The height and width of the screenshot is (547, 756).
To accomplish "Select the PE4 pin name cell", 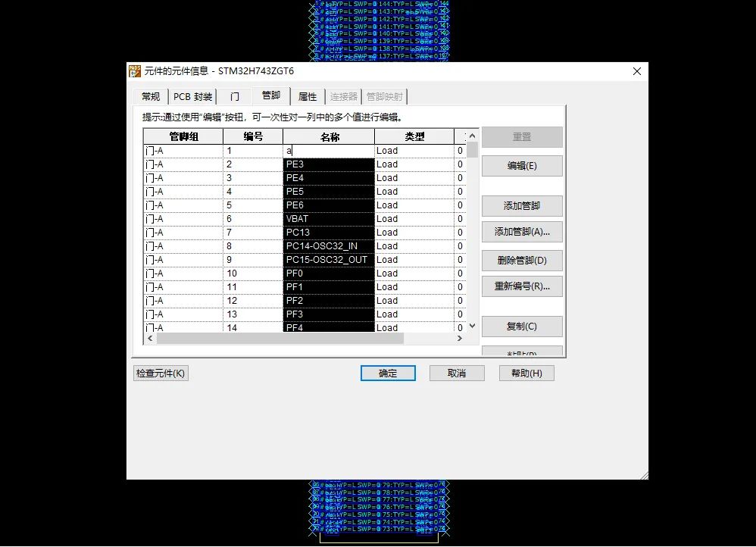I will (x=329, y=178).
